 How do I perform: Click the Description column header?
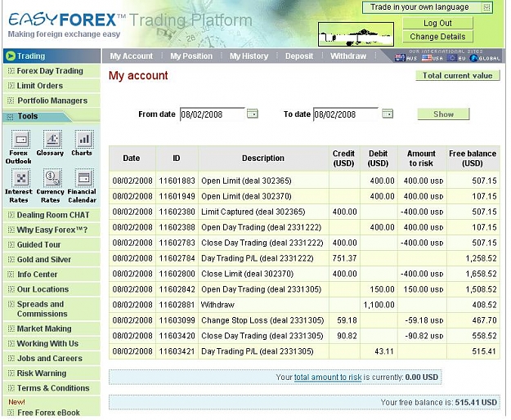pos(263,159)
